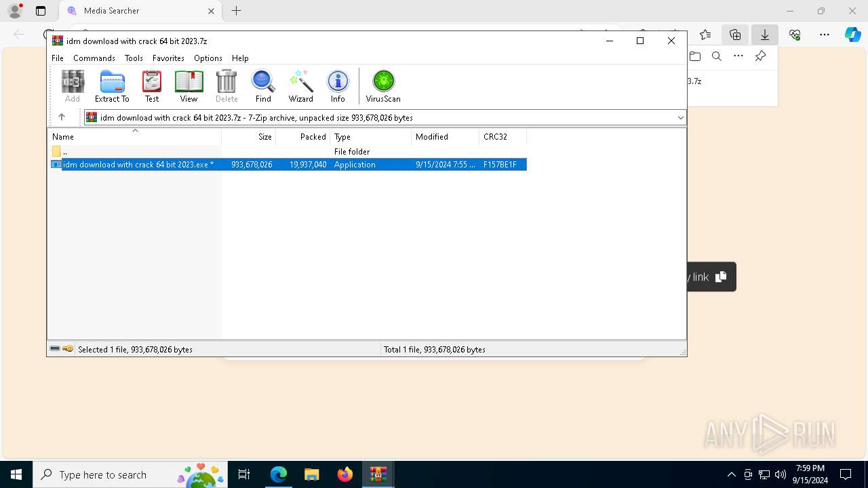This screenshot has height=488, width=868.
Task: Sort the file list by Name column
Action: coord(134,136)
